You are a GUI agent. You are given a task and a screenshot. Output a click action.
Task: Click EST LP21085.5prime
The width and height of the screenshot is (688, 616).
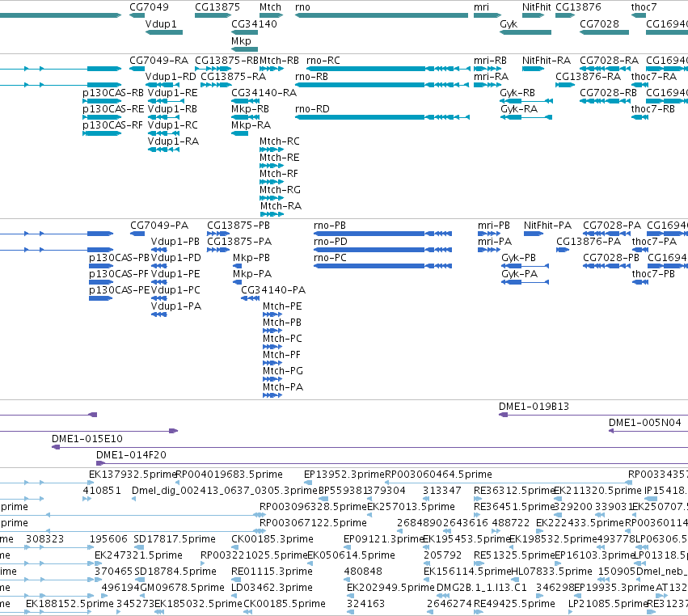(608, 604)
